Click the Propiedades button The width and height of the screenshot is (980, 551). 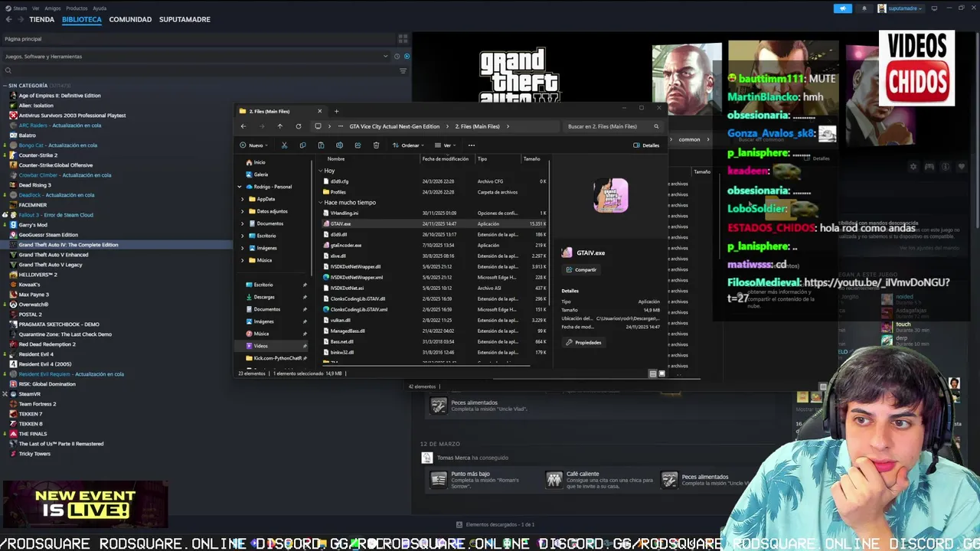tap(583, 342)
